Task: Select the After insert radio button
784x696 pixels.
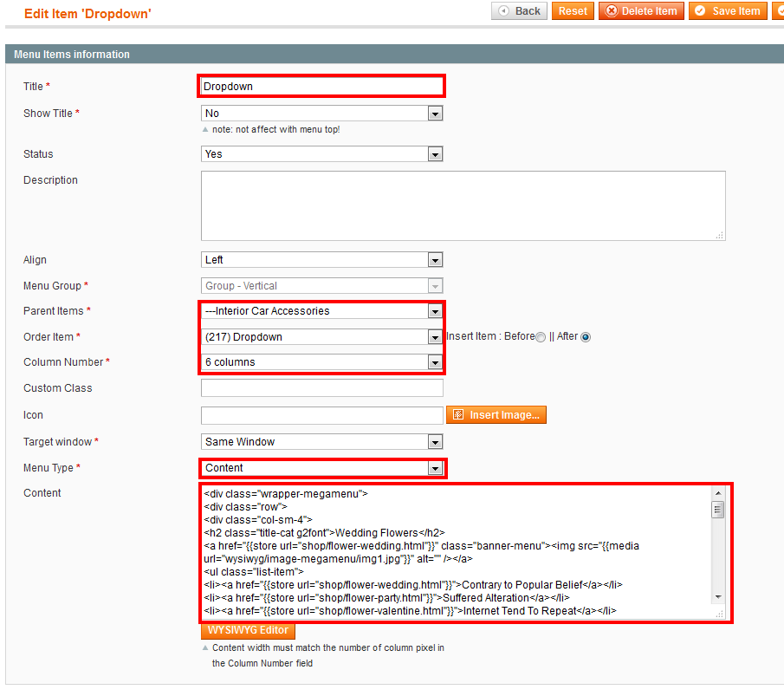Action: pyautogui.click(x=586, y=337)
